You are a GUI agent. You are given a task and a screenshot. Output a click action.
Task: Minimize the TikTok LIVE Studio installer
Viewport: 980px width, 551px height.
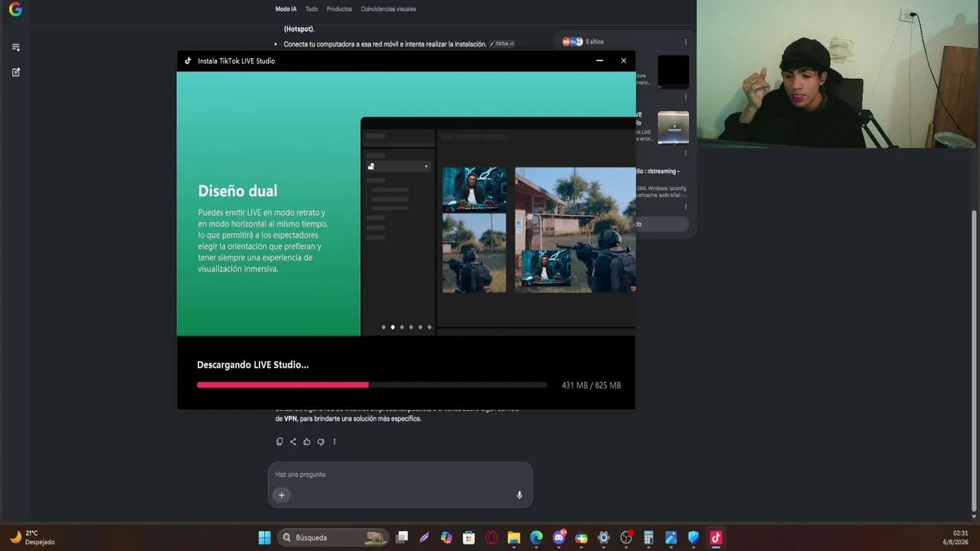point(599,61)
